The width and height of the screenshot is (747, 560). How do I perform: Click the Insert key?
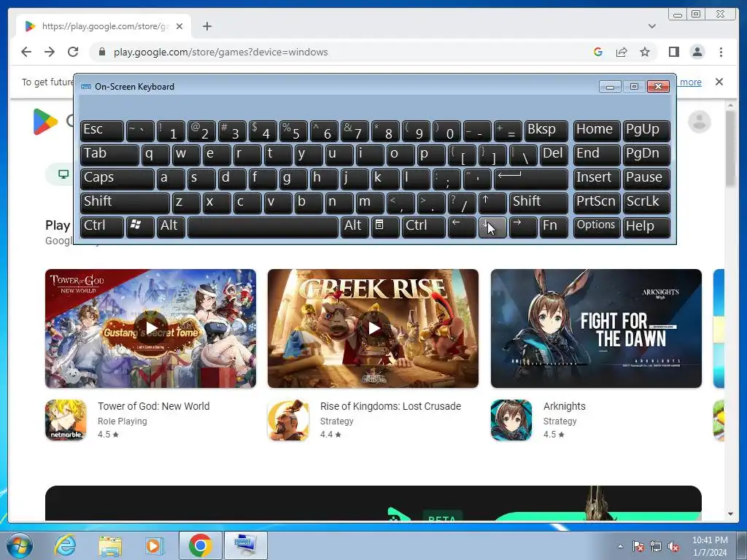597,179
